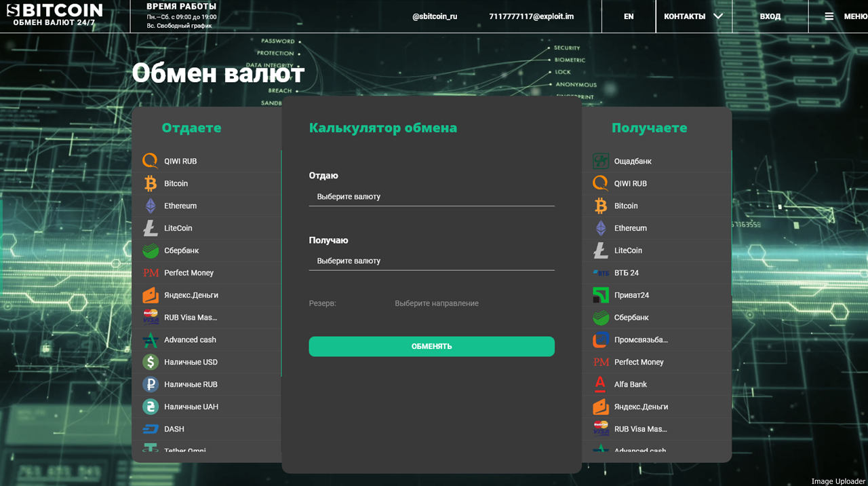Click the Ethereum icon in Получаете list
868x486 pixels.
pos(601,228)
